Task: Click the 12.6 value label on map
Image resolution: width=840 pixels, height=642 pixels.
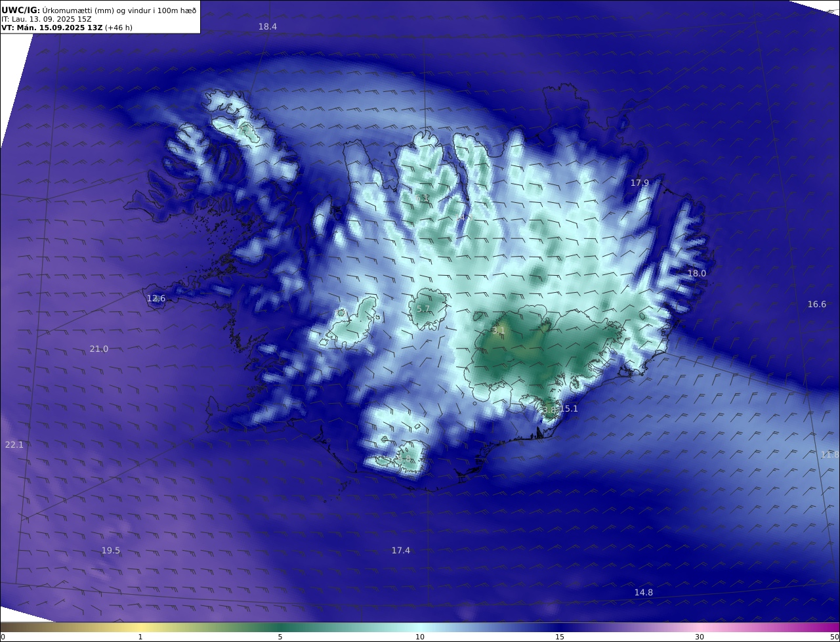Action: click(x=156, y=298)
